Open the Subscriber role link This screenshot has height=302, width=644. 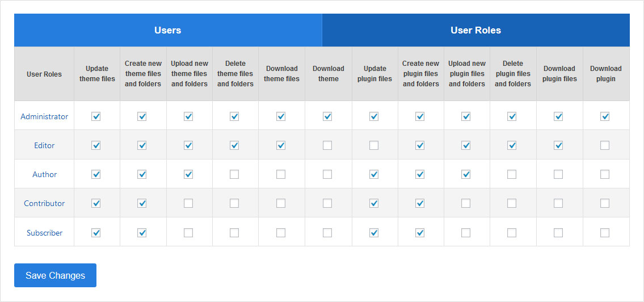(44, 233)
